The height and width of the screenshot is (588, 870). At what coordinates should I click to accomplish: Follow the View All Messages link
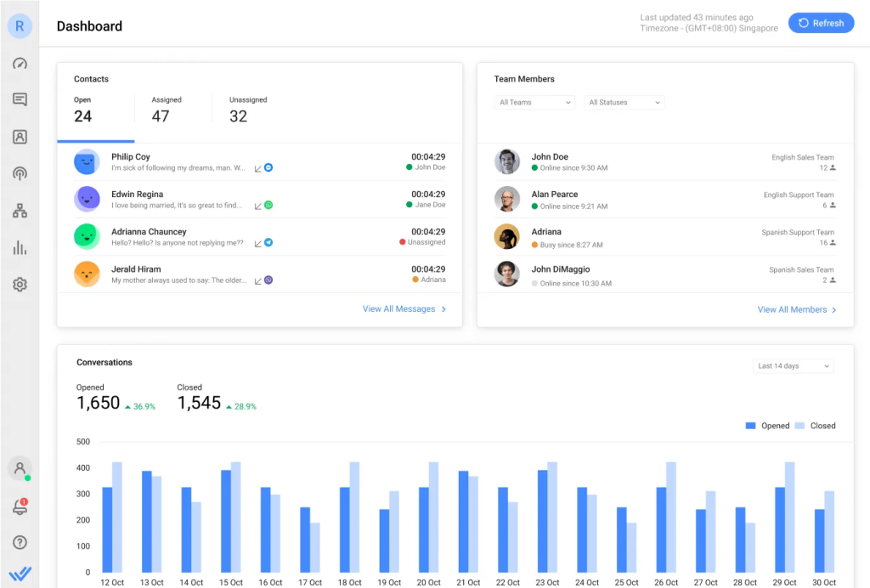(404, 309)
